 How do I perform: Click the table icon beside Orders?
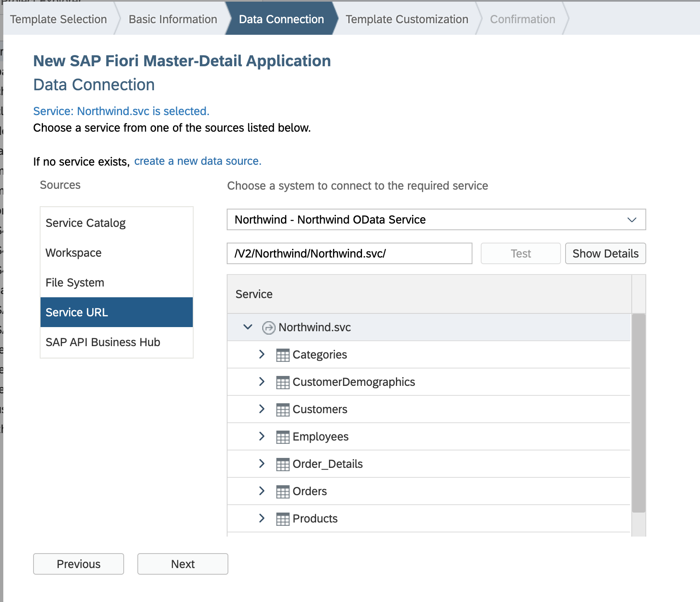[x=283, y=491]
